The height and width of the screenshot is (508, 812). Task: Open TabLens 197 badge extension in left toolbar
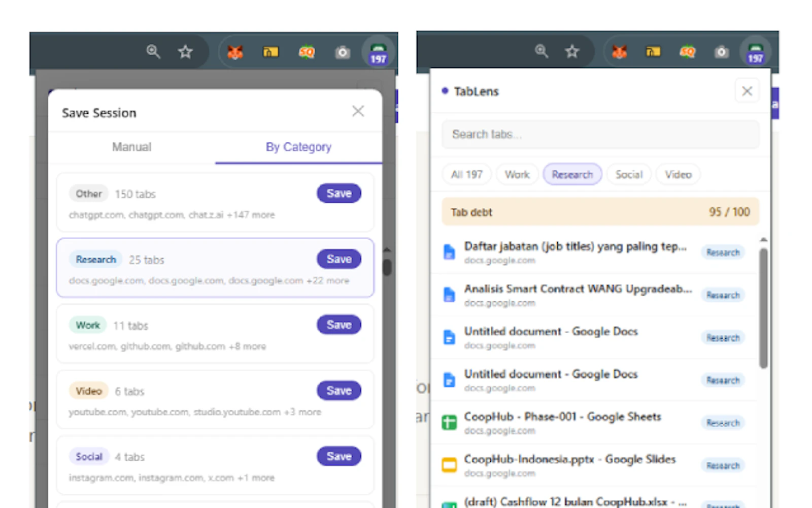pos(378,53)
